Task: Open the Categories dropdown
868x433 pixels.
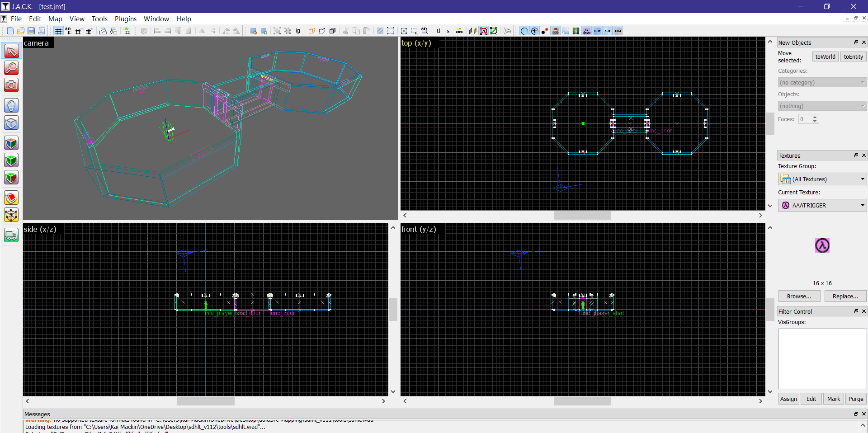Action: pos(822,82)
